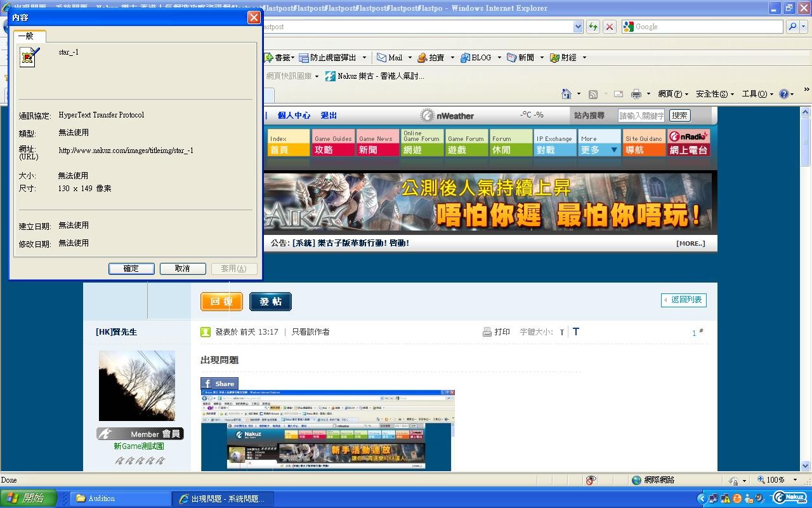Viewport: 812px width, 508px height.
Task: Click the 取消 cancel button in dialog
Action: click(x=183, y=269)
